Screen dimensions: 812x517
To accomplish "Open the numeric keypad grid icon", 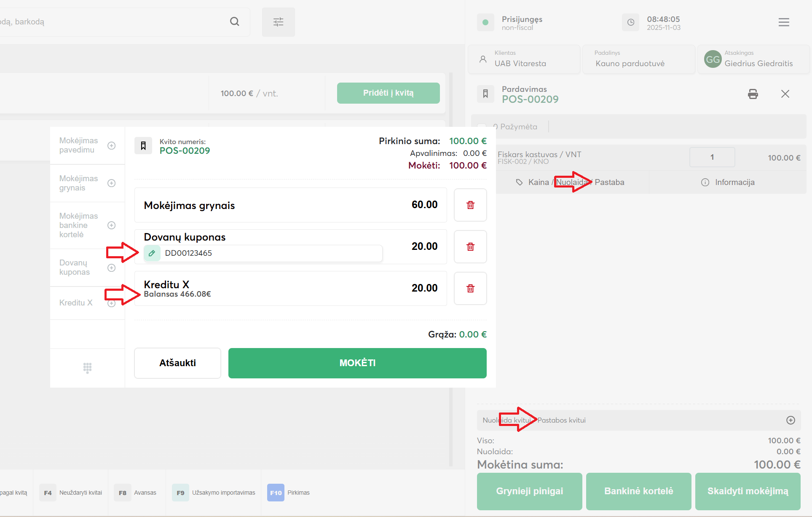I will click(87, 368).
